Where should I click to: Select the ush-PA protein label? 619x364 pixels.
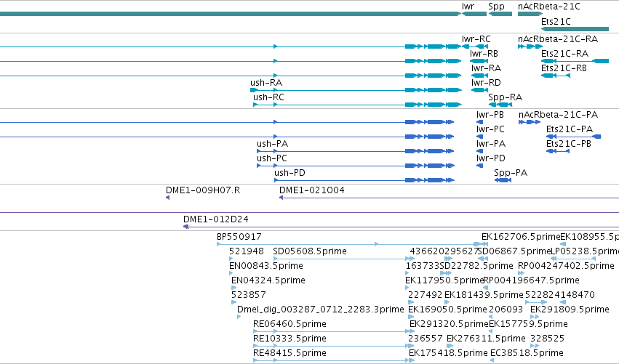click(272, 144)
